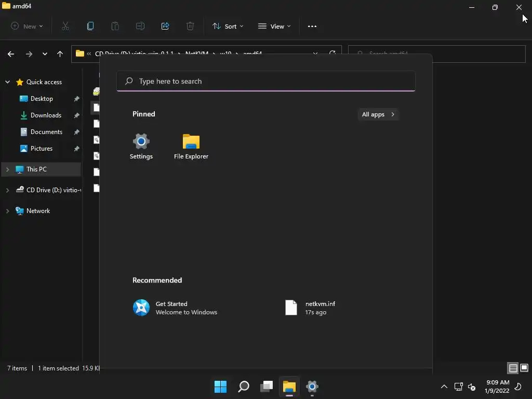Screen dimensions: 532x399
Task: Click the Delete trash can icon
Action: point(190,26)
